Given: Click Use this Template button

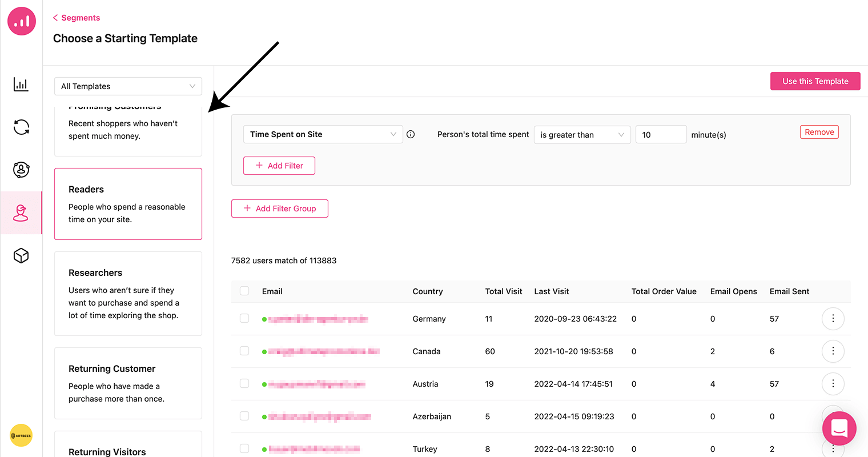Looking at the screenshot, I should (815, 81).
